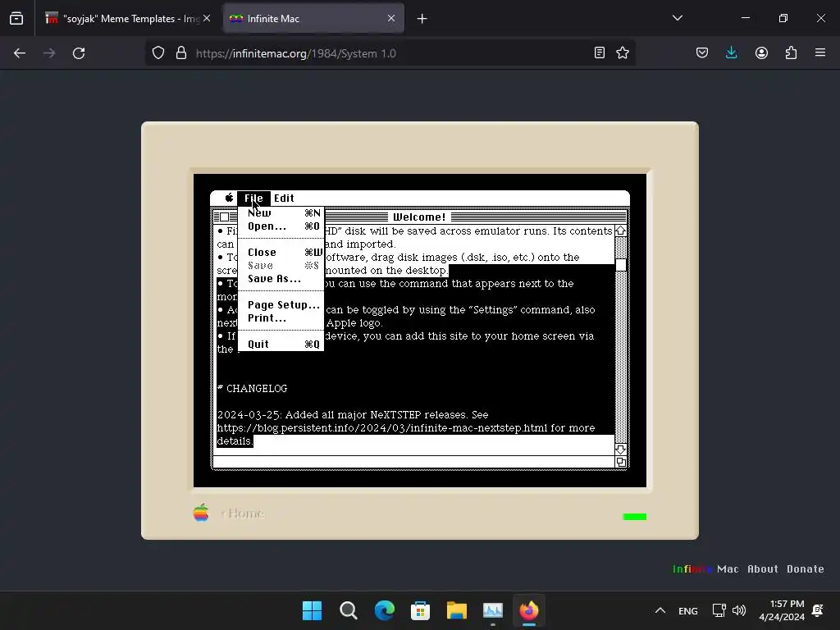The image size is (840, 630).
Task: Click the Welcome! window title bar
Action: pos(419,217)
